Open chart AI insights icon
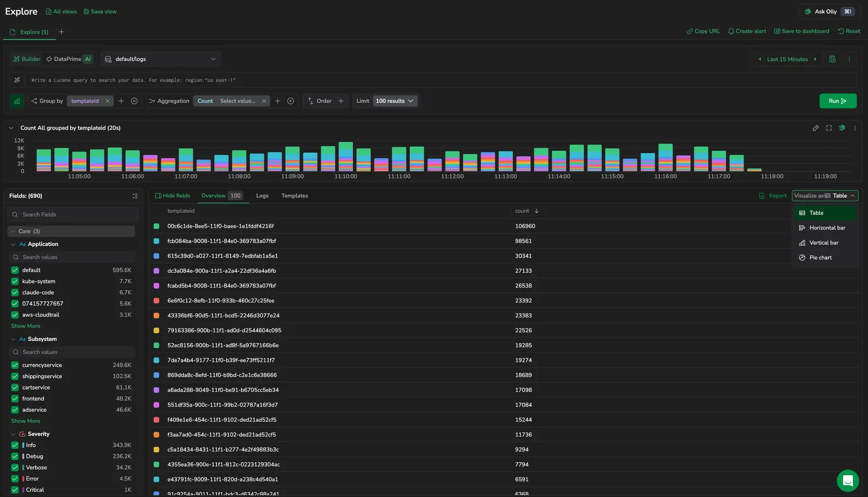The width and height of the screenshot is (868, 497). [842, 128]
